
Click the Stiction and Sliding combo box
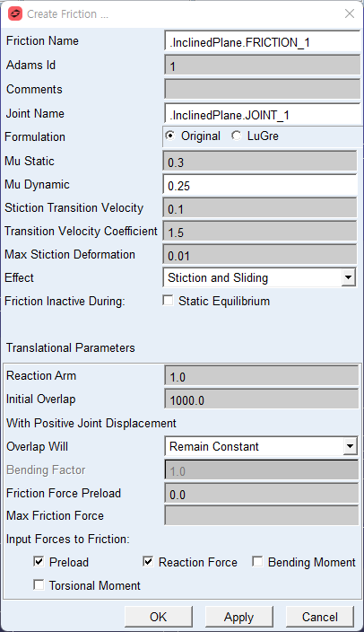pyautogui.click(x=260, y=277)
